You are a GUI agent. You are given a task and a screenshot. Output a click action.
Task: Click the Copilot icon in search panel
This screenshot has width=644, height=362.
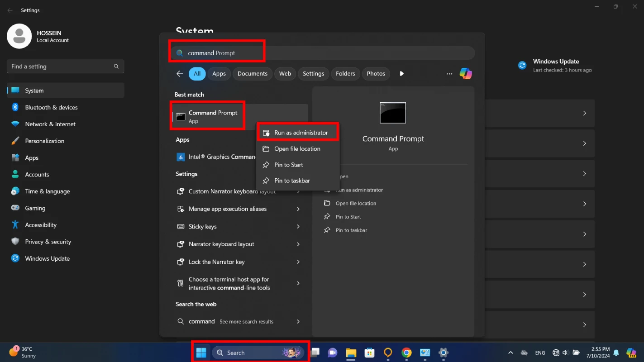coord(466,73)
